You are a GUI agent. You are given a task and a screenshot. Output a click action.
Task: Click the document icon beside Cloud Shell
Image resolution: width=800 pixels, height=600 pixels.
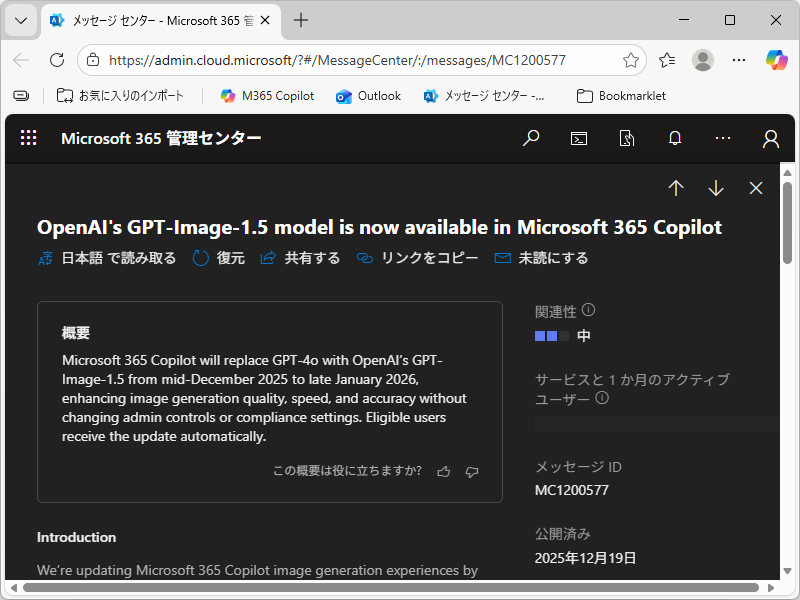click(627, 138)
